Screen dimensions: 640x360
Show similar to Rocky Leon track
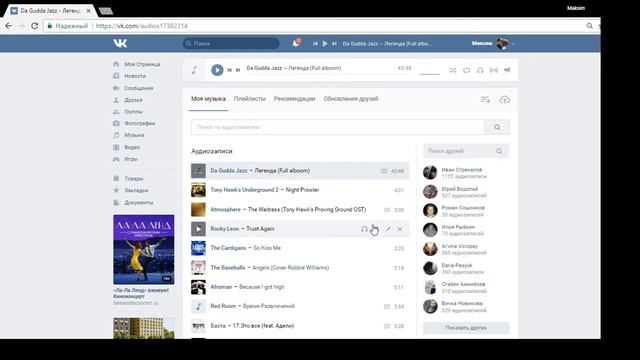(364, 229)
